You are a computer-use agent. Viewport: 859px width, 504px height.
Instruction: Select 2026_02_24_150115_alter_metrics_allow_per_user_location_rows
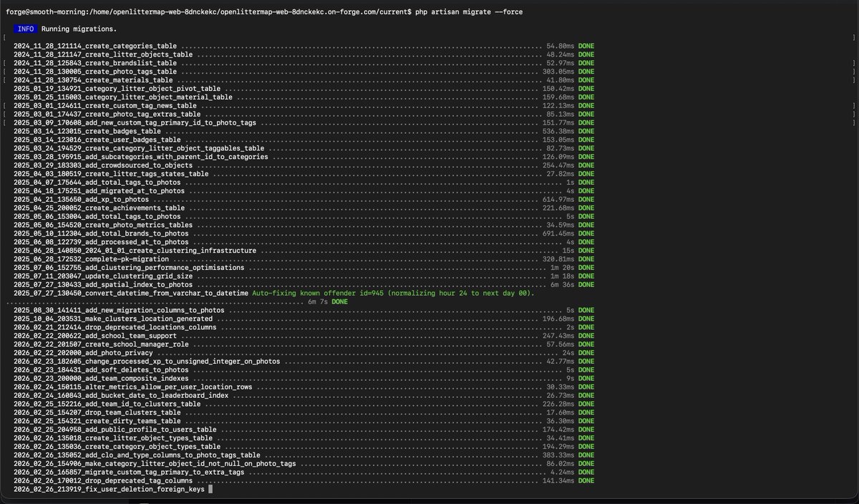click(132, 387)
